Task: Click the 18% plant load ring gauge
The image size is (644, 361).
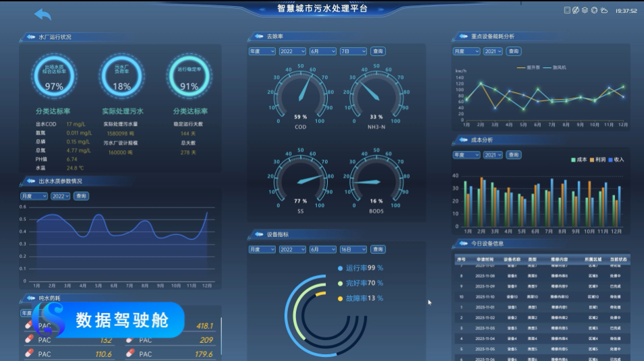Action: click(x=121, y=76)
